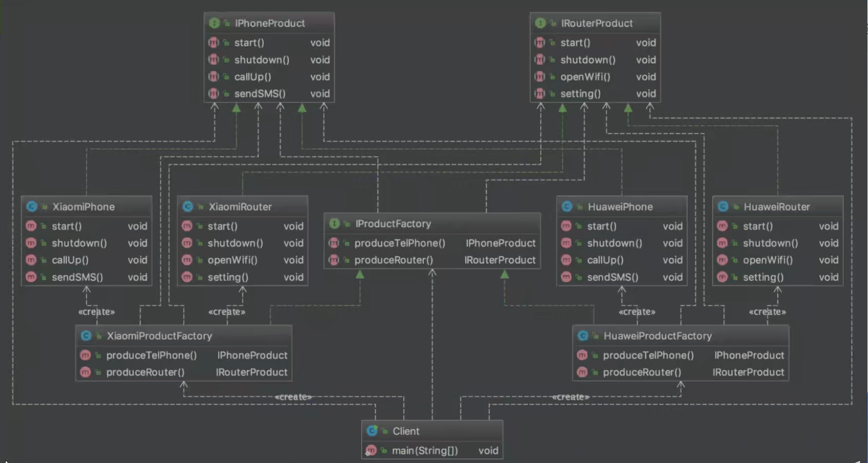Click method icon of XiaomiRouter shutdown()
Screen dimensions: 868x463
tap(187, 243)
